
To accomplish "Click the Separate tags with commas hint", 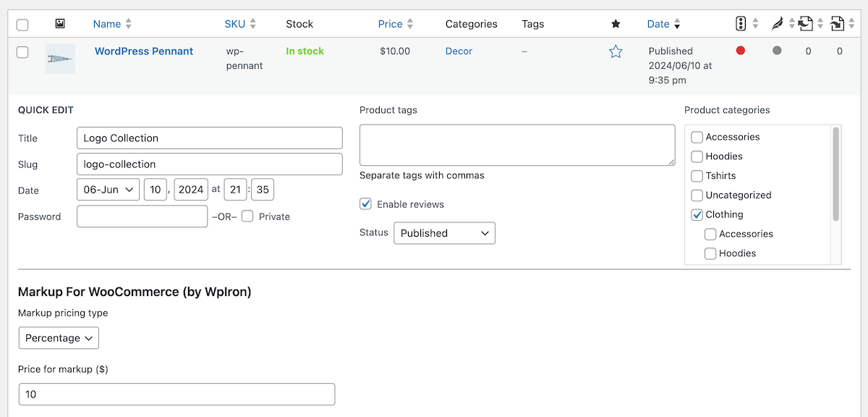I will (x=422, y=175).
